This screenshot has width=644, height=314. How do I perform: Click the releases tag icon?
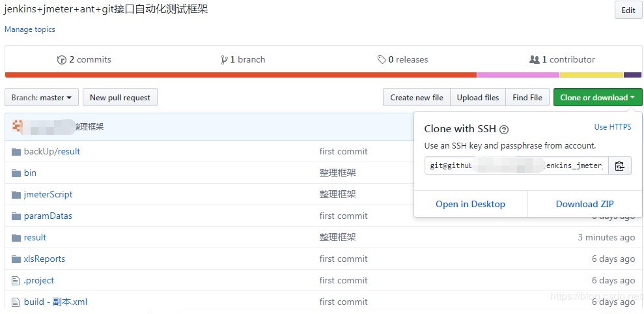tap(382, 60)
